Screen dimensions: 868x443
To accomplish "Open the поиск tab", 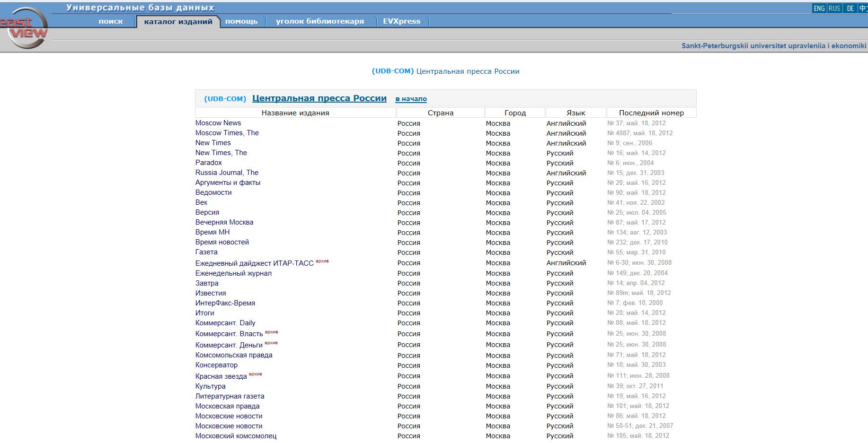I will click(x=111, y=21).
